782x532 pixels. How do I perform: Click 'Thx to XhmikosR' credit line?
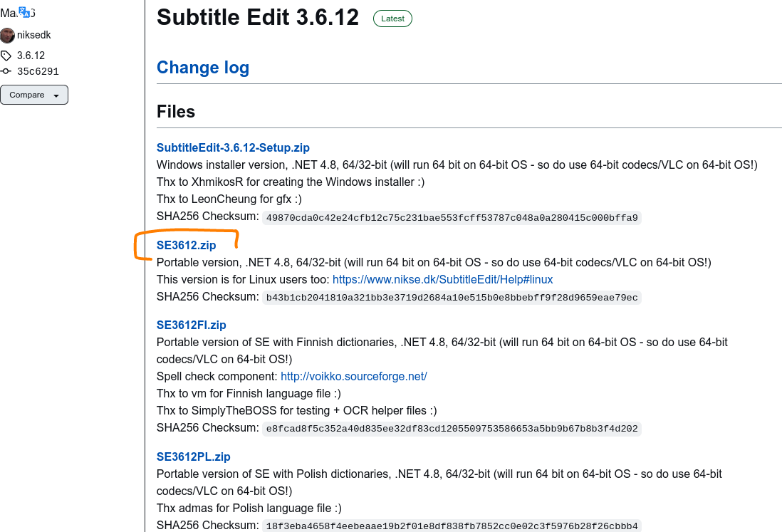pyautogui.click(x=291, y=182)
